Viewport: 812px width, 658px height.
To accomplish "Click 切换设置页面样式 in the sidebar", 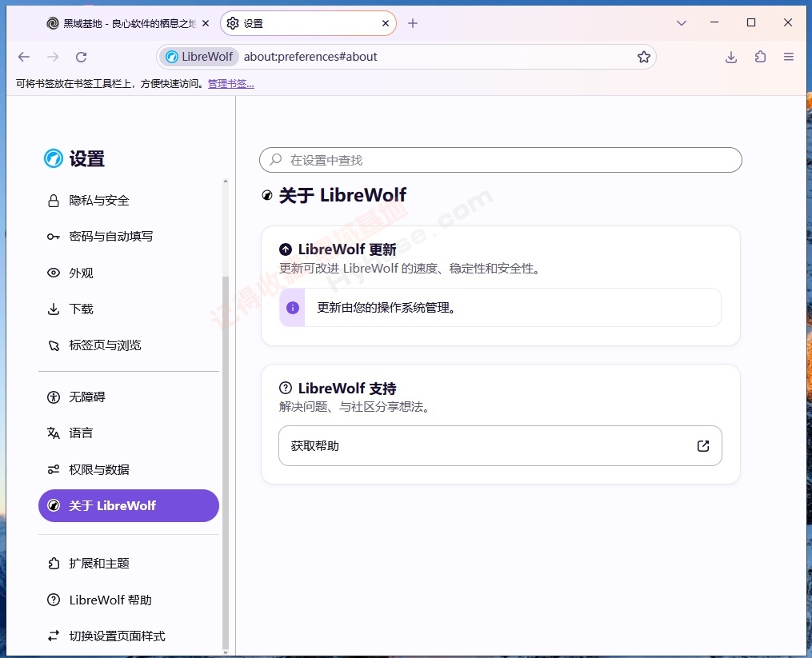I will 129,636.
